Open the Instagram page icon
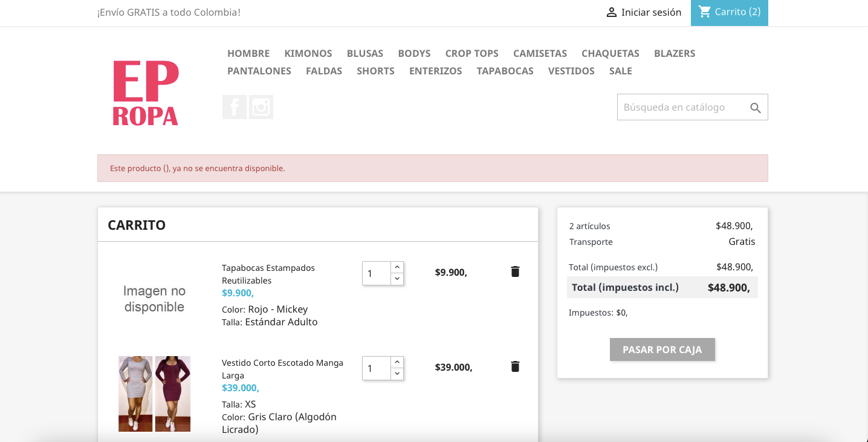This screenshot has height=442, width=868. click(261, 107)
